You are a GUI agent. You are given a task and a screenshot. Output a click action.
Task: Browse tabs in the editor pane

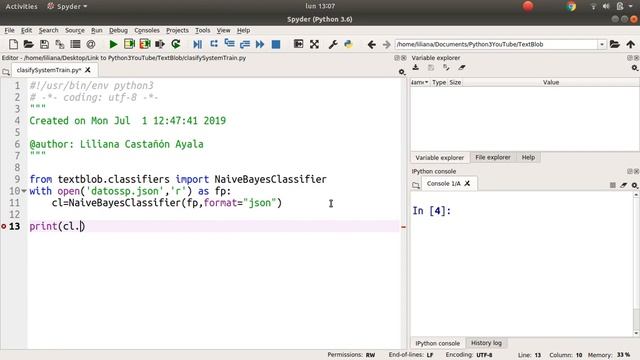[6, 72]
